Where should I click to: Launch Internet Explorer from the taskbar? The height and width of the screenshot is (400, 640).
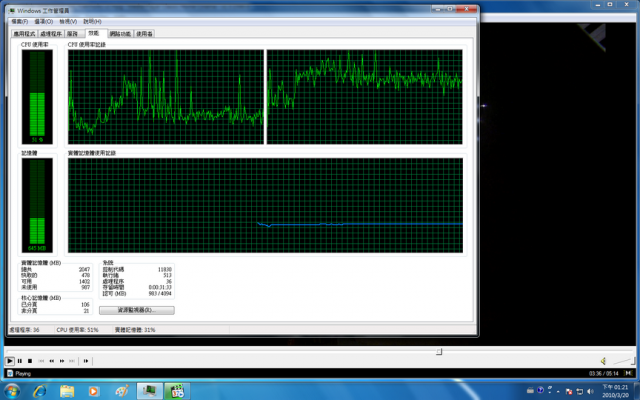(x=40, y=391)
